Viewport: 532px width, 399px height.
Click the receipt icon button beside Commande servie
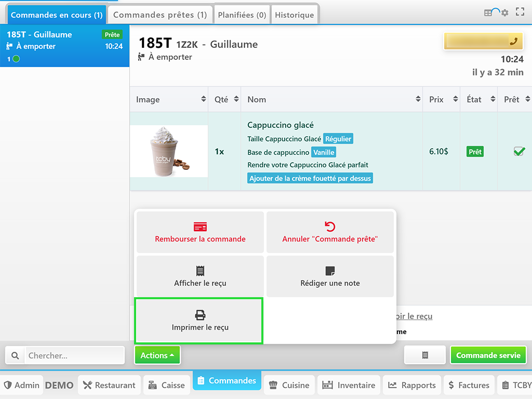pos(425,355)
